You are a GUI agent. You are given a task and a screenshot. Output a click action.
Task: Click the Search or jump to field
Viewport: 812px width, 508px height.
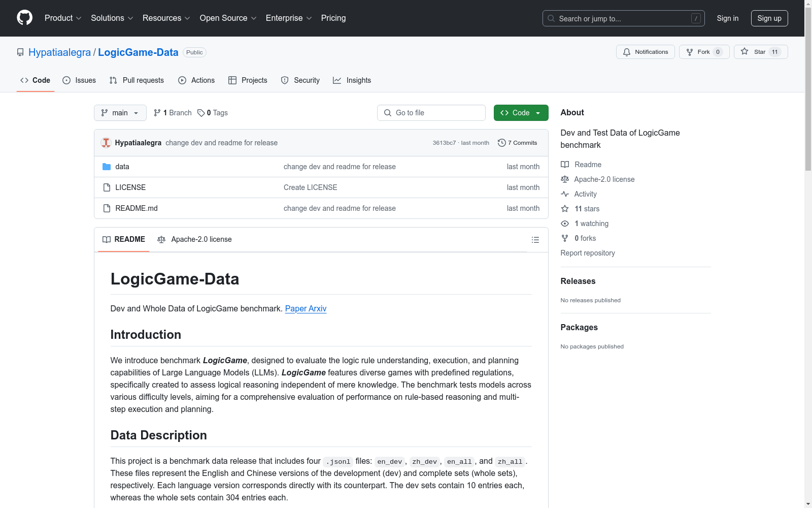624,18
